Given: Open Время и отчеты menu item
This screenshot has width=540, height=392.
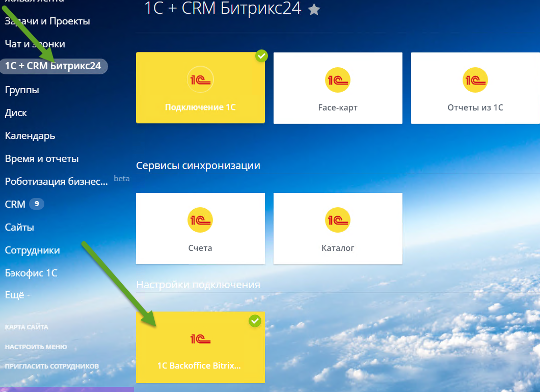Looking at the screenshot, I should (x=42, y=159).
